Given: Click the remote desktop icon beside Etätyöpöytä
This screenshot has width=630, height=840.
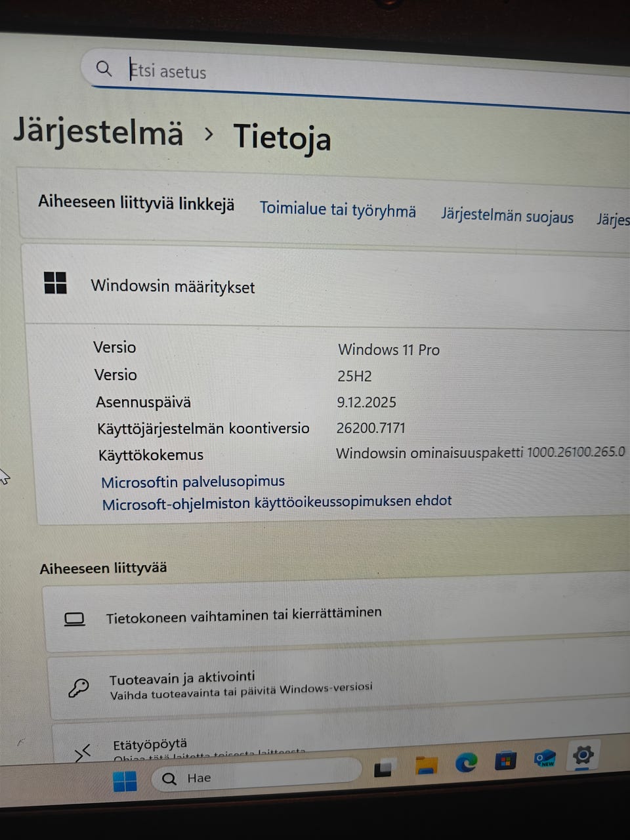Looking at the screenshot, I should coord(83,753).
